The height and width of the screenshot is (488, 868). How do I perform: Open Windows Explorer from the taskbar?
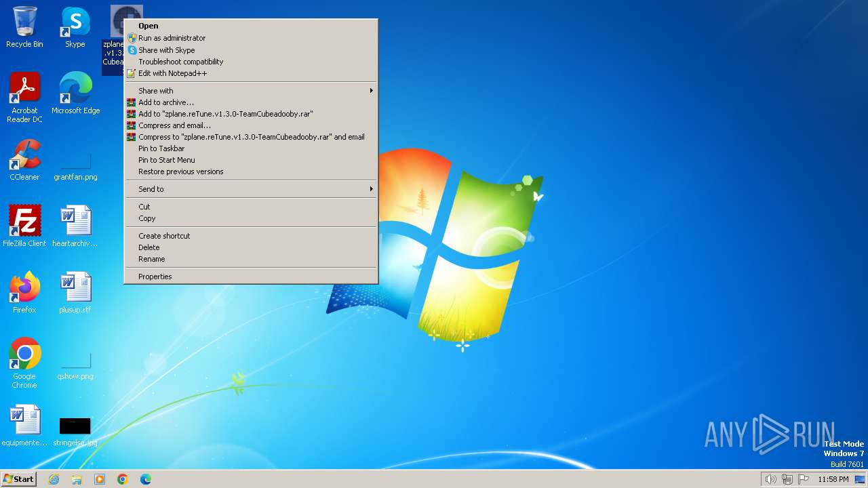pyautogui.click(x=77, y=479)
